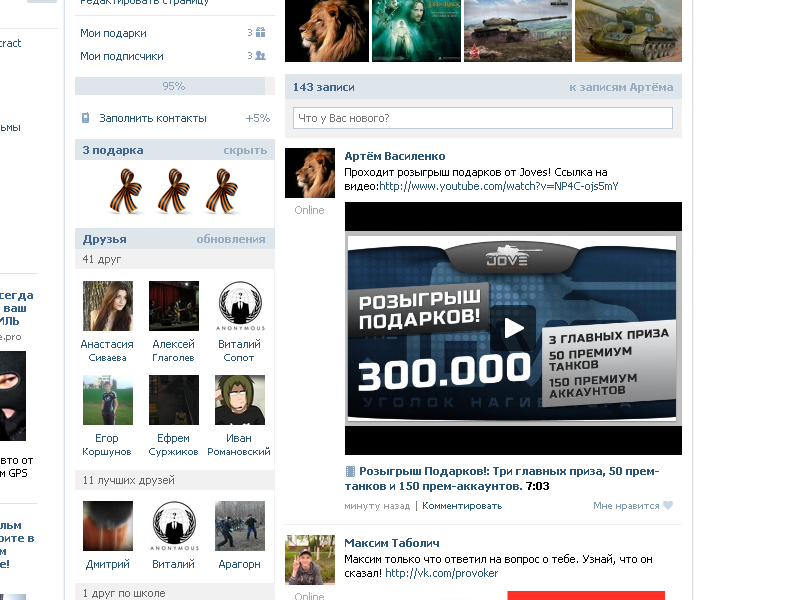Open the masked man ad image
This screenshot has height=600, width=800.
point(13,396)
